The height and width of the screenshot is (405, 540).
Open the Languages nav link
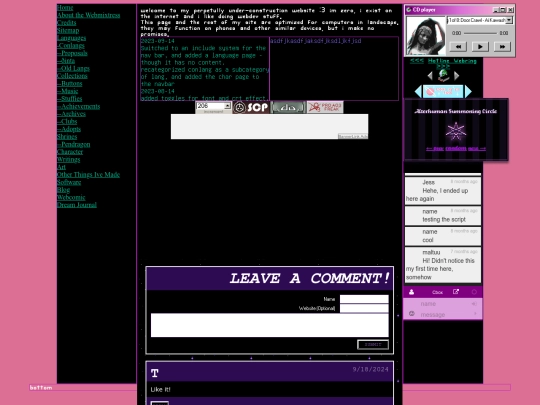(71, 38)
